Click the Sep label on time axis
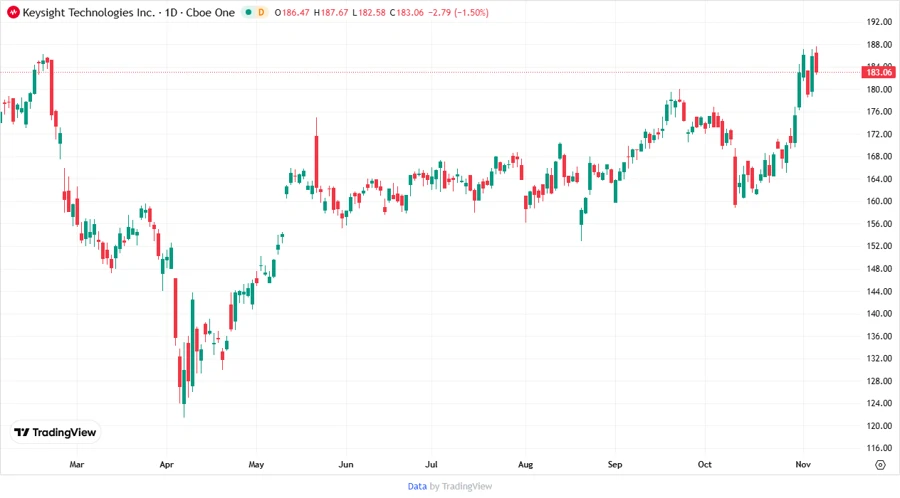Viewport: 900px width, 498px height. (615, 464)
